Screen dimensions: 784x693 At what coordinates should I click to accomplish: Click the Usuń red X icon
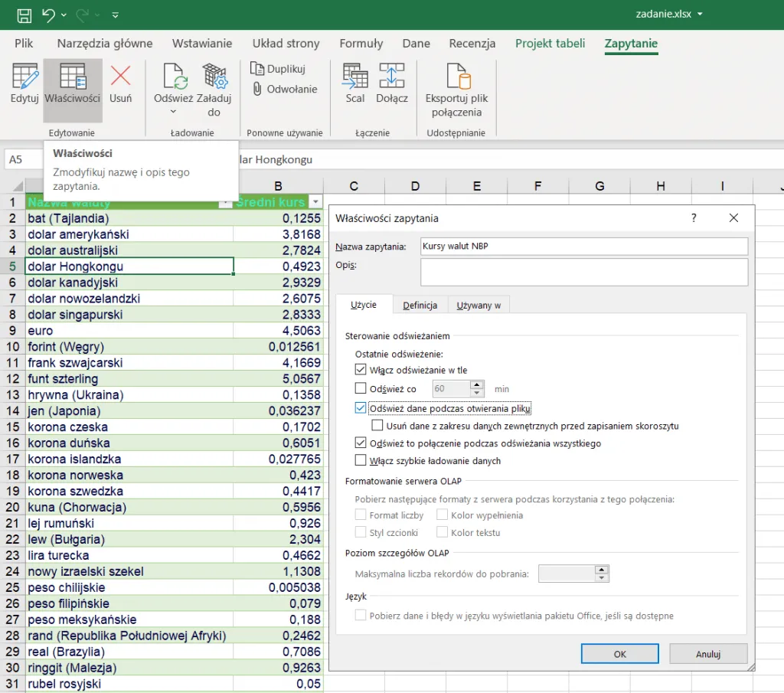120,76
